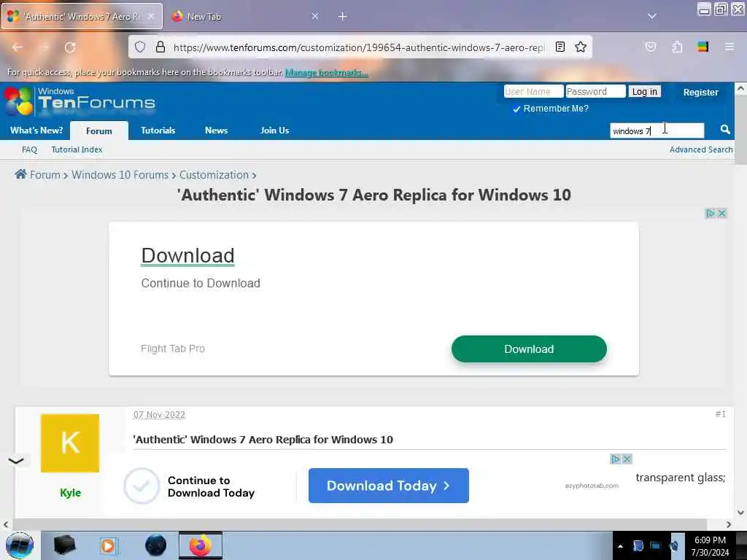View site security via the padlock icon
The image size is (747, 560).
(160, 47)
